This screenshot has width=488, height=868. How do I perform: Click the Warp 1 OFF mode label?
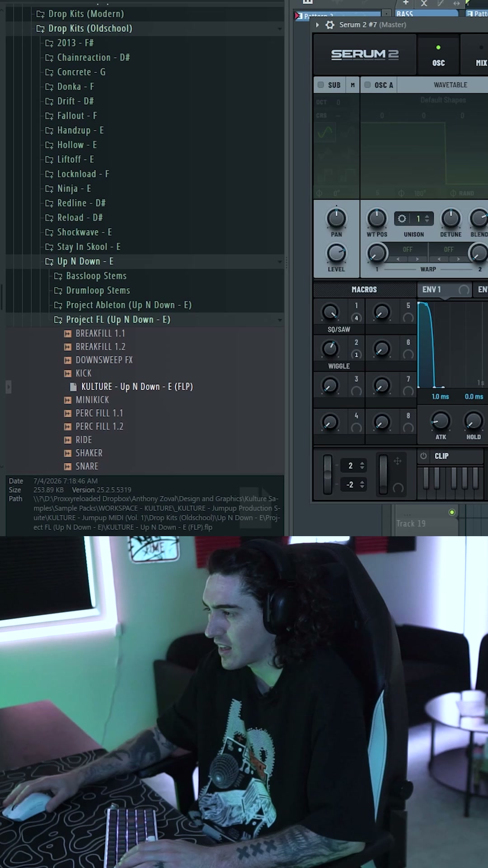pos(408,250)
